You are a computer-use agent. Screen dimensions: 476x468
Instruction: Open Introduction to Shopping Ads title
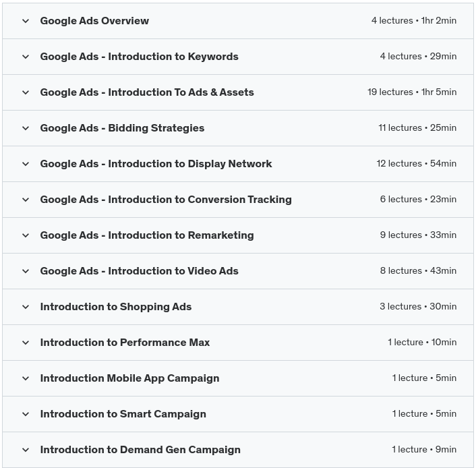coord(116,307)
